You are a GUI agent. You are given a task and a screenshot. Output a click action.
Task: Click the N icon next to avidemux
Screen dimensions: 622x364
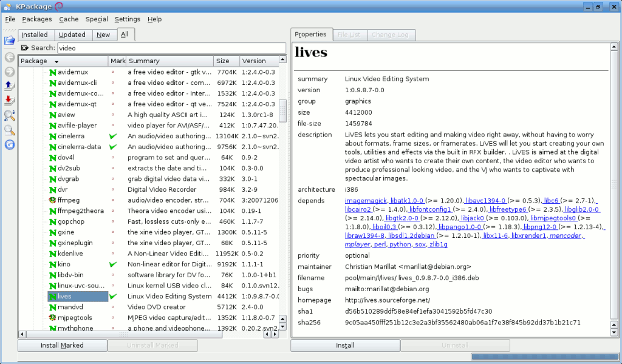point(52,72)
